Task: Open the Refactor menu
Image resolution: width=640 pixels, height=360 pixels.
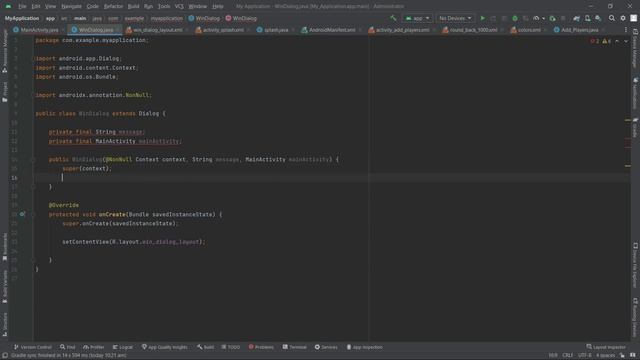Action: pyautogui.click(x=113, y=7)
